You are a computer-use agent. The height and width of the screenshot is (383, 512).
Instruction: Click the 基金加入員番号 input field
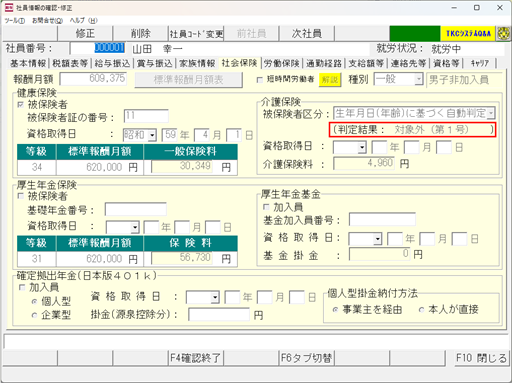click(382, 220)
